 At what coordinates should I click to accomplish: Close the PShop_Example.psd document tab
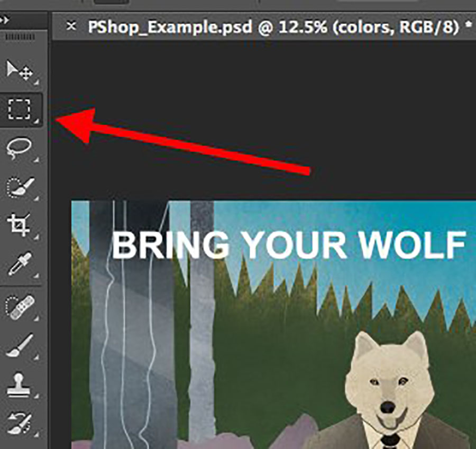click(x=72, y=26)
